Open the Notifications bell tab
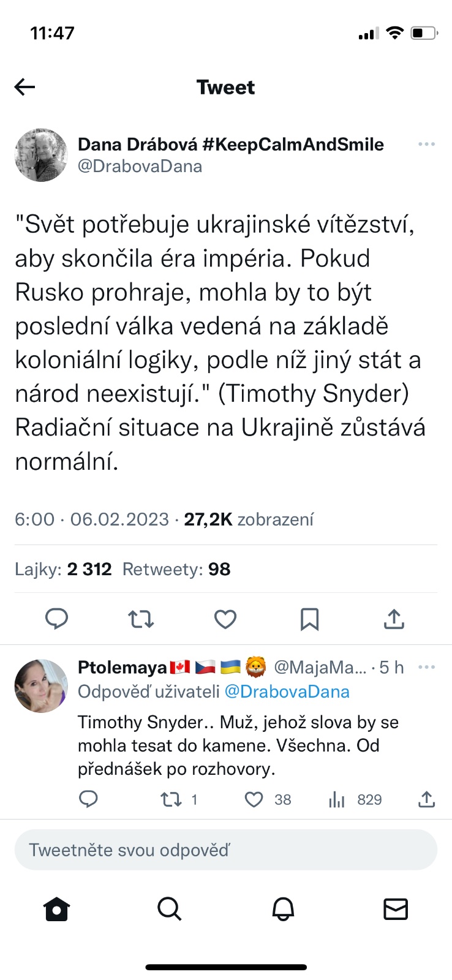452x980 pixels. (x=283, y=910)
